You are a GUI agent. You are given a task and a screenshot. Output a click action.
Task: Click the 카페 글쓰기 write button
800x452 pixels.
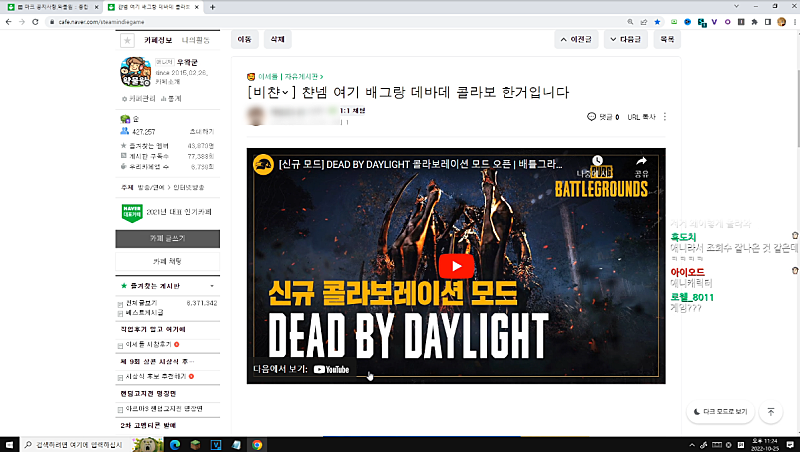click(x=167, y=238)
